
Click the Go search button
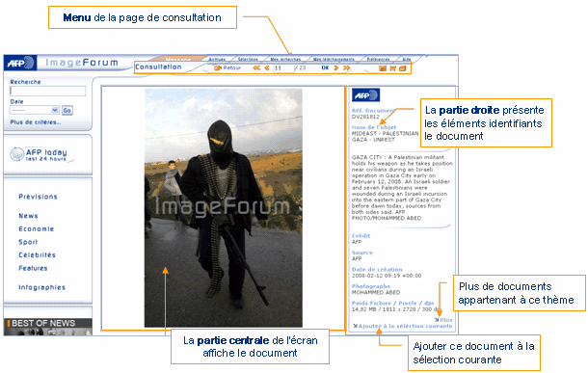[67, 110]
